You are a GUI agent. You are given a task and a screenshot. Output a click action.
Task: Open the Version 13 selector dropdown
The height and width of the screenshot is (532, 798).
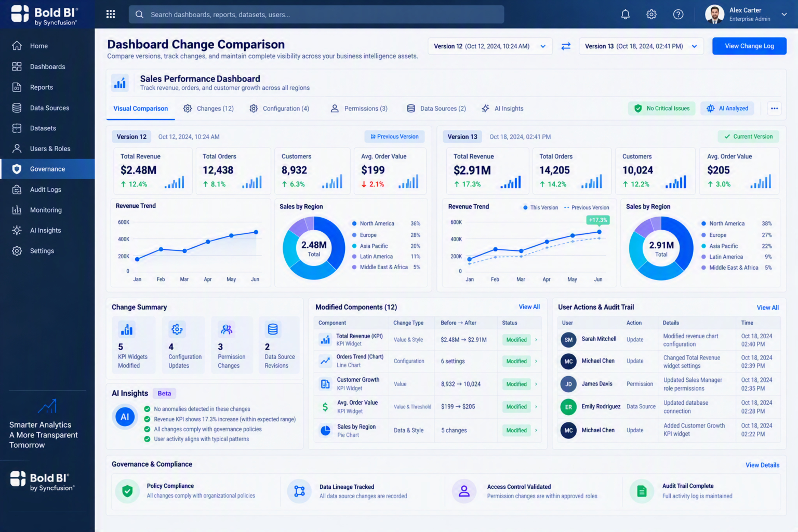[641, 46]
